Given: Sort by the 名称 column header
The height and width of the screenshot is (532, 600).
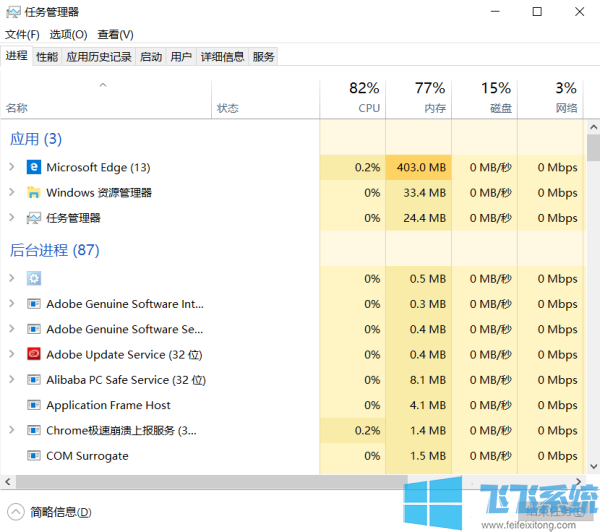Looking at the screenshot, I should 106,99.
